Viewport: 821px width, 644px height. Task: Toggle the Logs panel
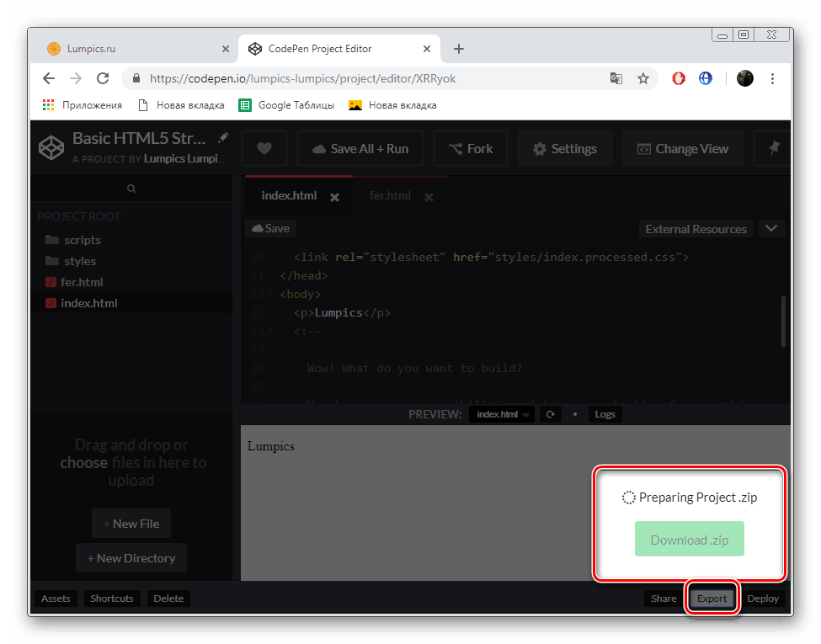605,413
